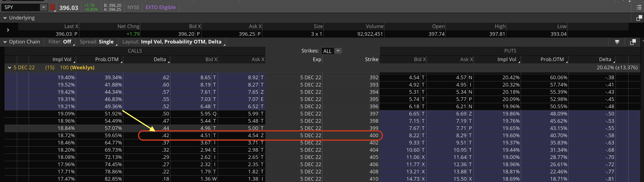This screenshot has height=182, width=644.
Task: Open the SPY symbol dropdown arrow
Action: click(x=44, y=7)
